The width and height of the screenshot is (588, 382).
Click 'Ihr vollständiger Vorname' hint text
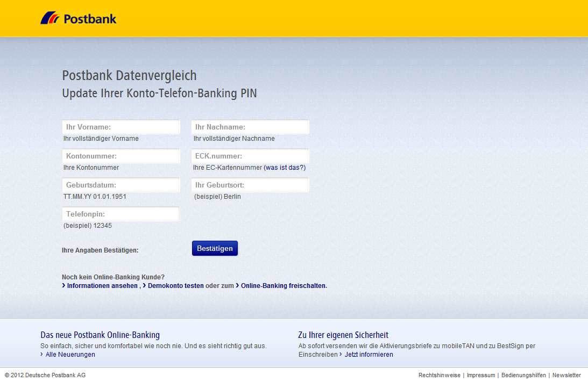[101, 139]
